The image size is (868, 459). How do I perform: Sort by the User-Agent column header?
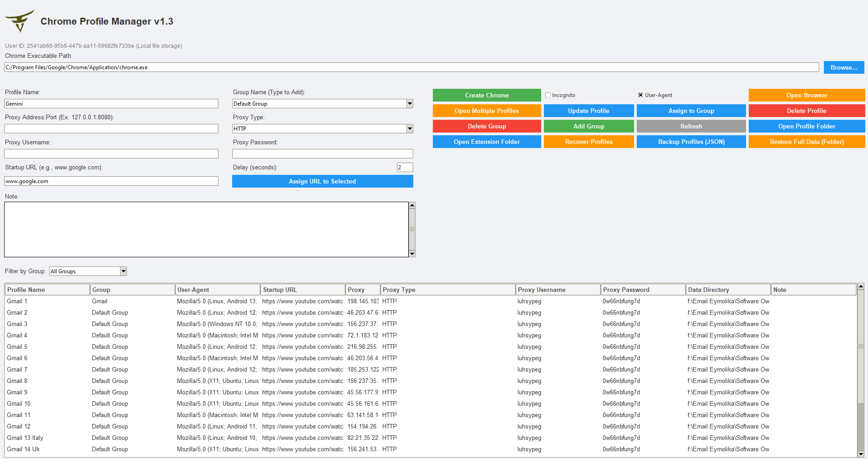[218, 290]
